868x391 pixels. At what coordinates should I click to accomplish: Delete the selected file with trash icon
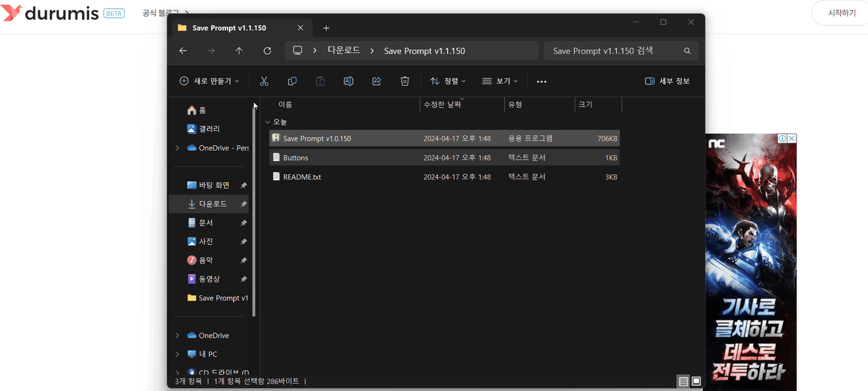coord(405,81)
